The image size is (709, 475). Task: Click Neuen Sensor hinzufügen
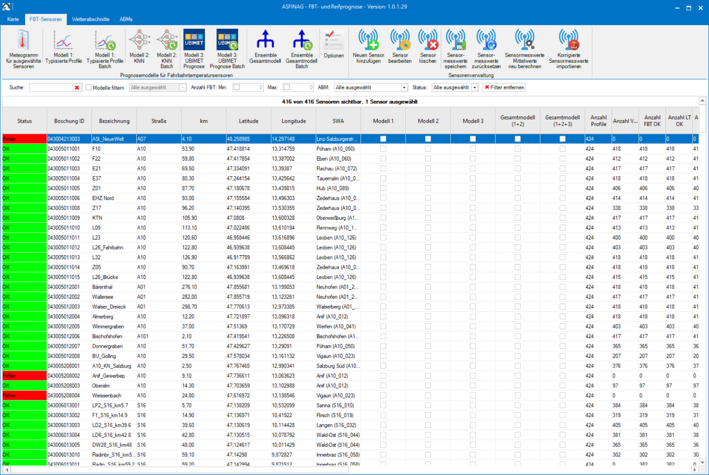(369, 47)
